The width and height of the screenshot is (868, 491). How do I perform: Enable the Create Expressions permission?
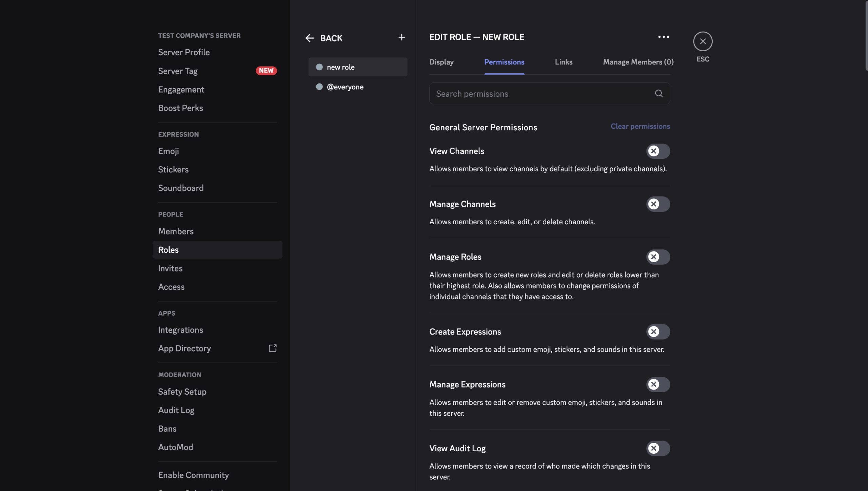[658, 332]
